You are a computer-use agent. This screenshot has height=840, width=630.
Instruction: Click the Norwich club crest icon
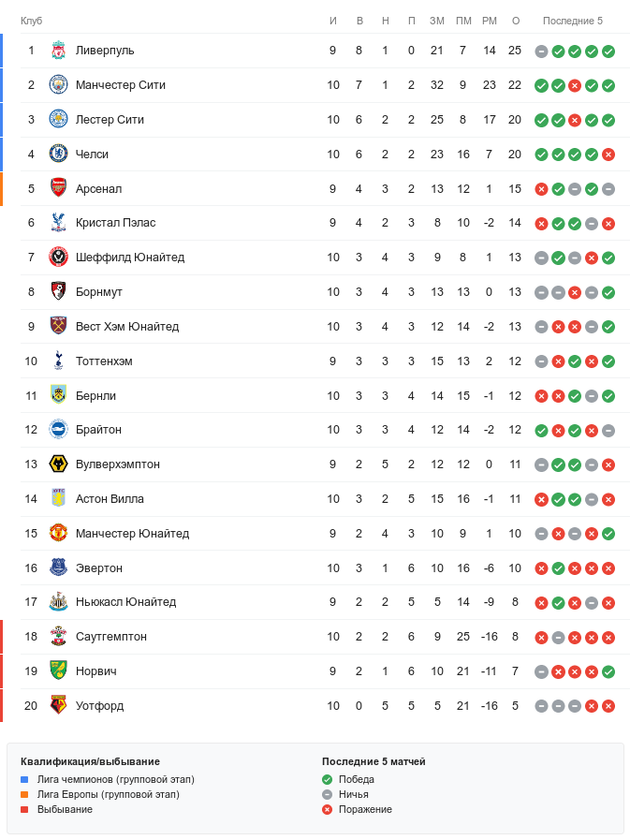coord(58,671)
